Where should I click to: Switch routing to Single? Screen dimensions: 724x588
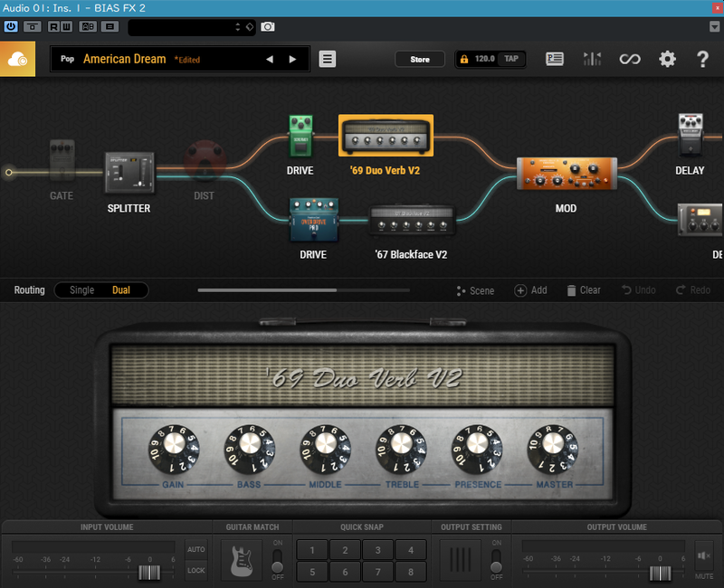[81, 290]
